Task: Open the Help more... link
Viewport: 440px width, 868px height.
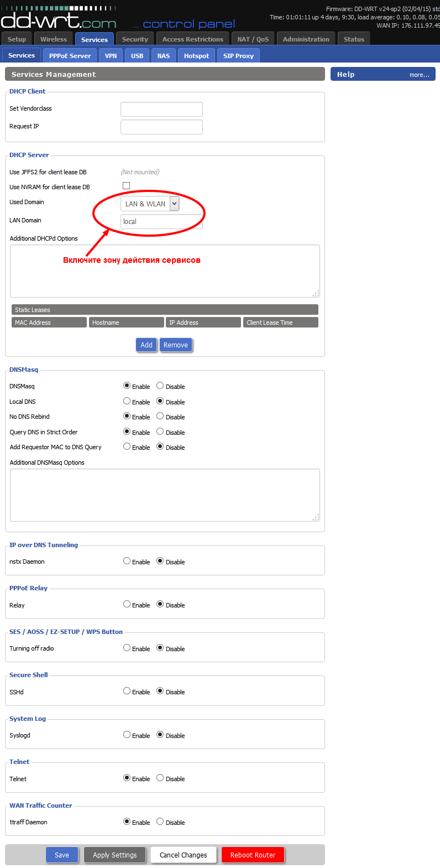Action: pyautogui.click(x=419, y=75)
